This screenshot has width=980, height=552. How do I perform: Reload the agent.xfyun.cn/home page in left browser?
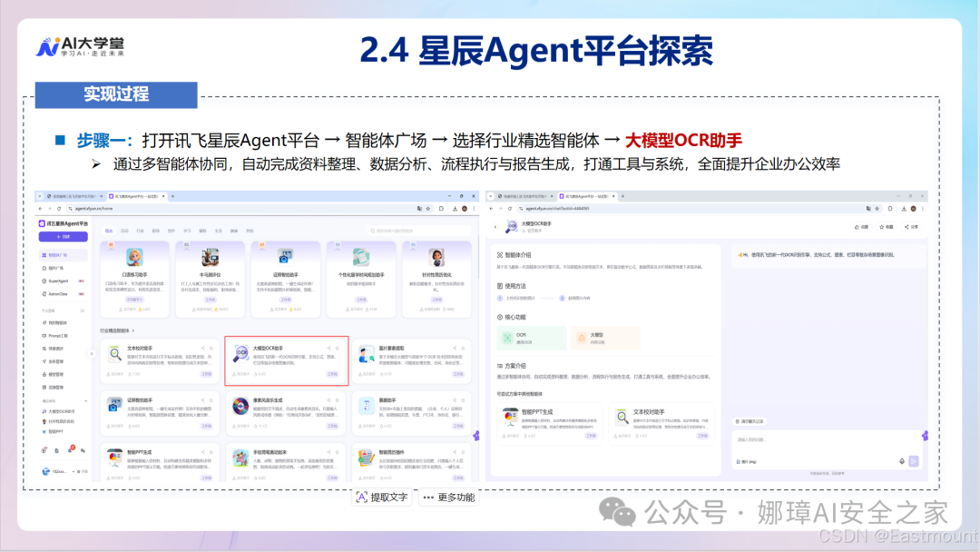[59, 209]
